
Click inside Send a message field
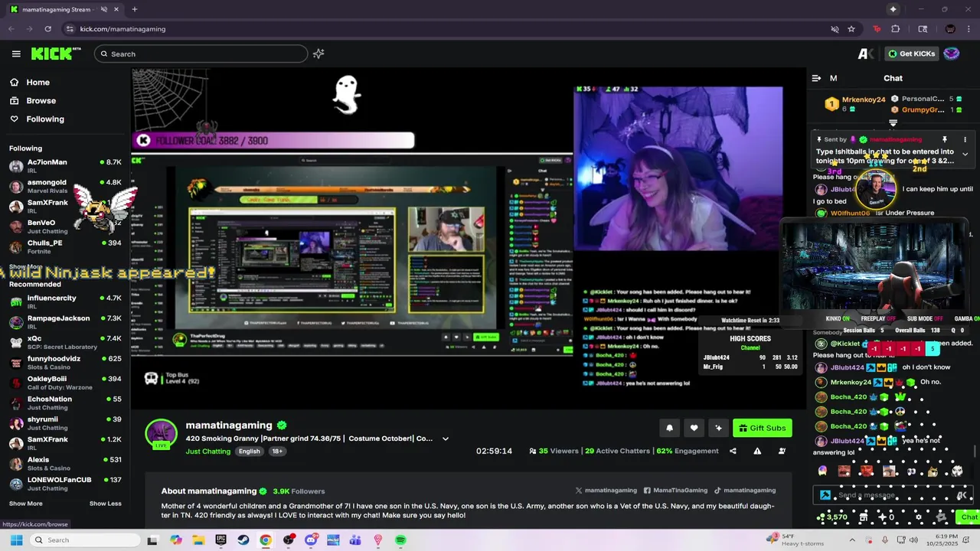click(x=892, y=495)
